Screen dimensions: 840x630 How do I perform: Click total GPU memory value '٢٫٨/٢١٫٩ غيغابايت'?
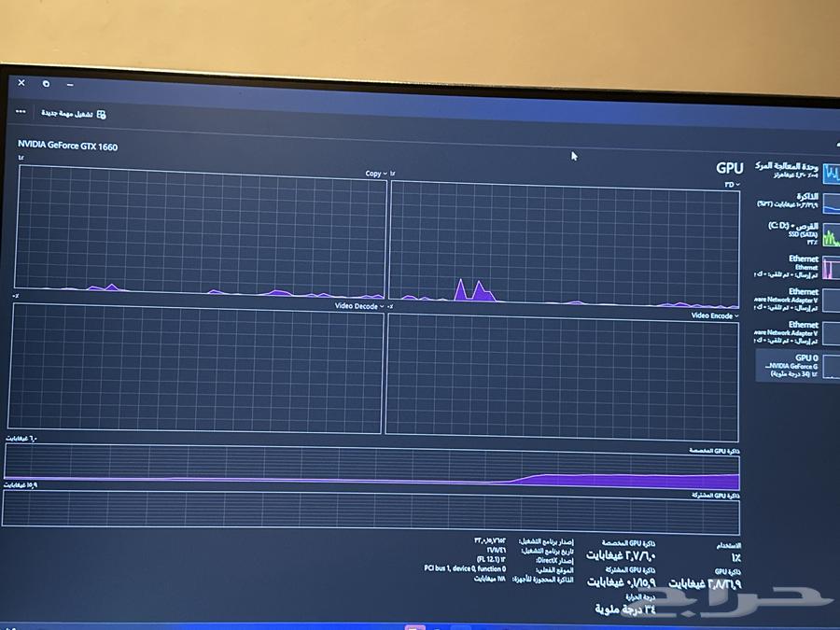(x=705, y=583)
